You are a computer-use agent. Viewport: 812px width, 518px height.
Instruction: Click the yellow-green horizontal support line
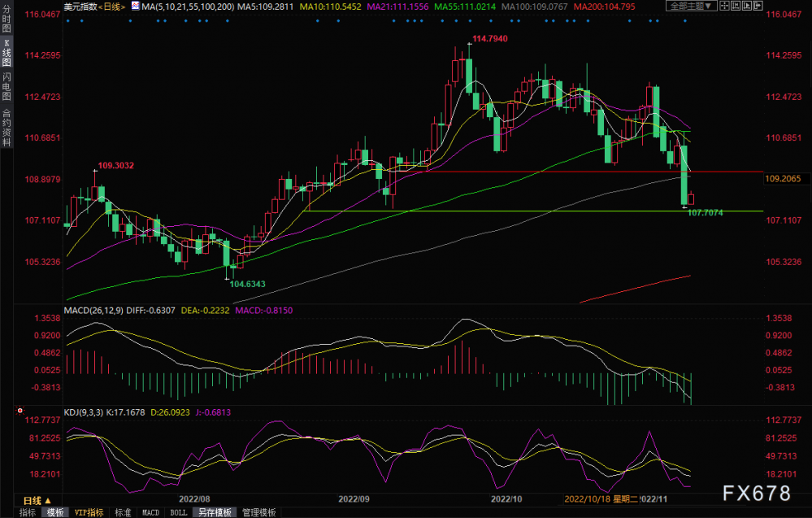(533, 211)
